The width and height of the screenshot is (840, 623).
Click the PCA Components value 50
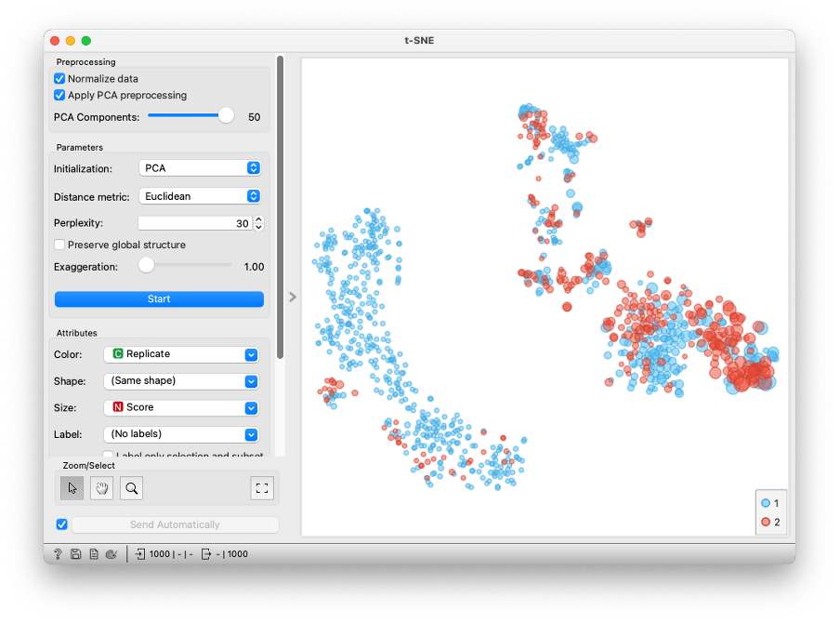tap(254, 117)
